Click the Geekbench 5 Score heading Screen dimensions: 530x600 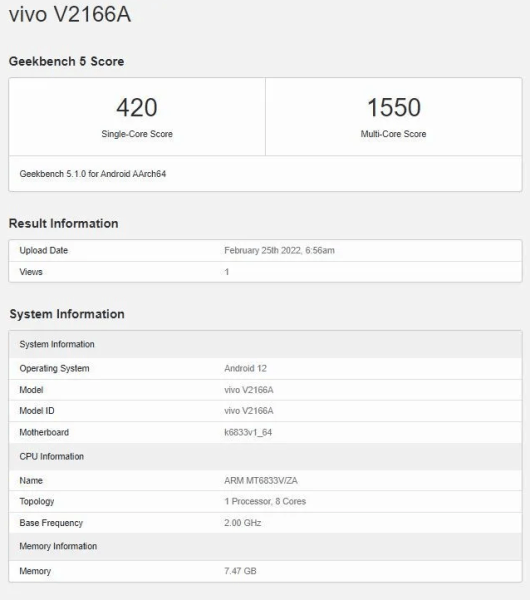[66, 61]
